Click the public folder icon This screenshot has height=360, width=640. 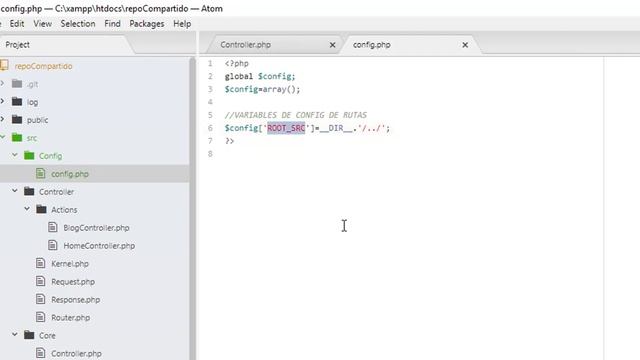point(17,120)
